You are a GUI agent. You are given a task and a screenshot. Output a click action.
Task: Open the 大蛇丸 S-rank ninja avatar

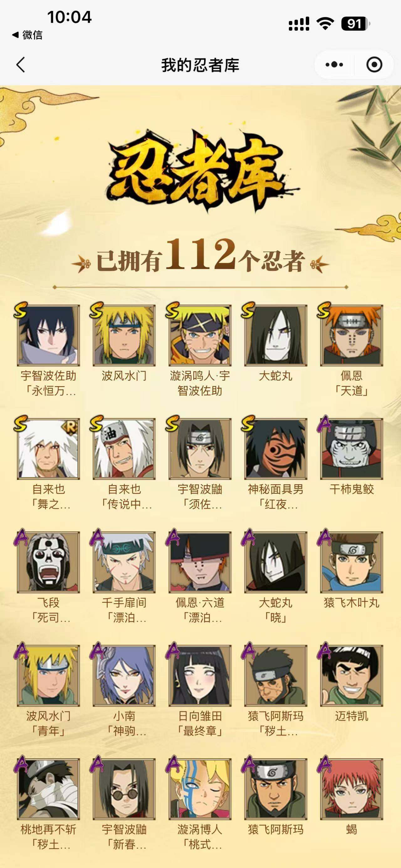point(276,335)
